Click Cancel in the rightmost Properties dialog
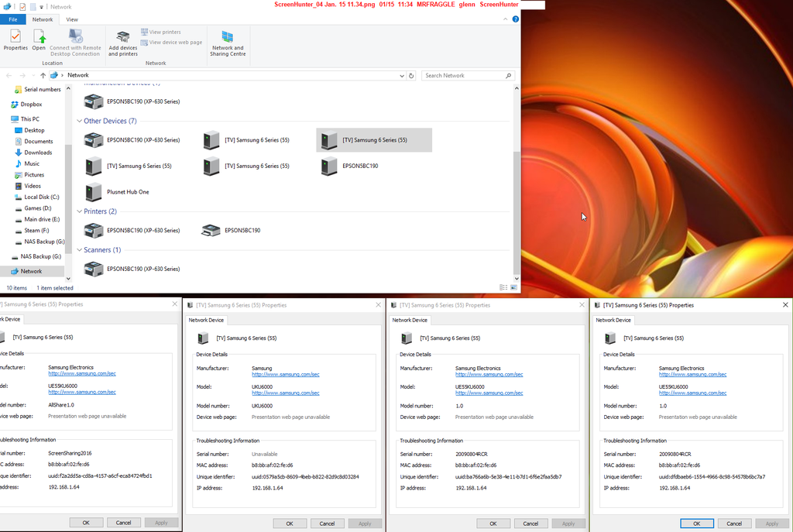 (x=734, y=524)
